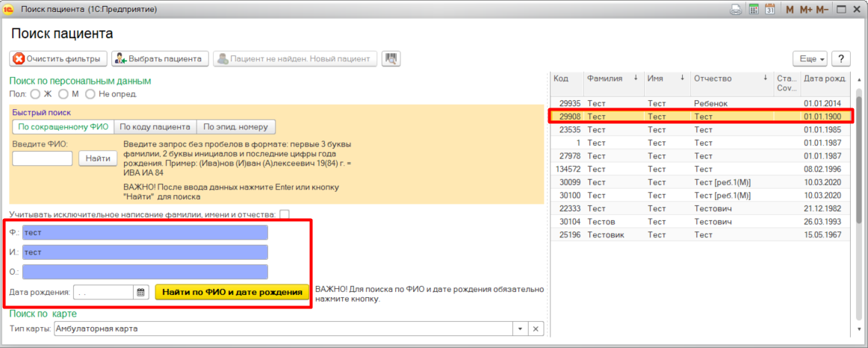The image size is (868, 348).
Task: Click the Очистить фильтры button
Action: (x=58, y=58)
